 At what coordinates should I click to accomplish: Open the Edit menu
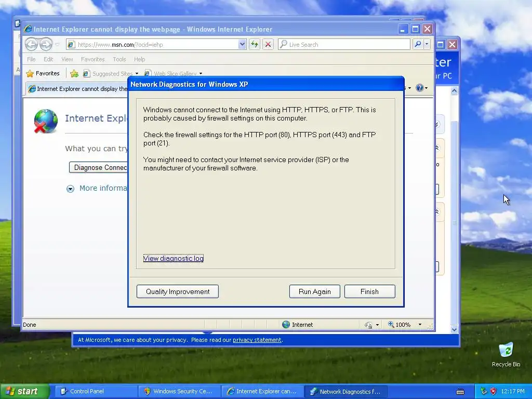click(48, 59)
